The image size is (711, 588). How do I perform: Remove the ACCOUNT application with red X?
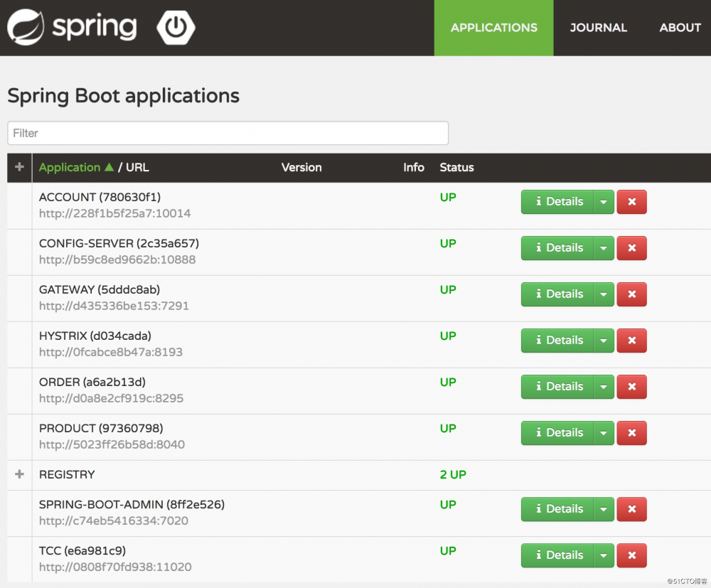pos(631,202)
